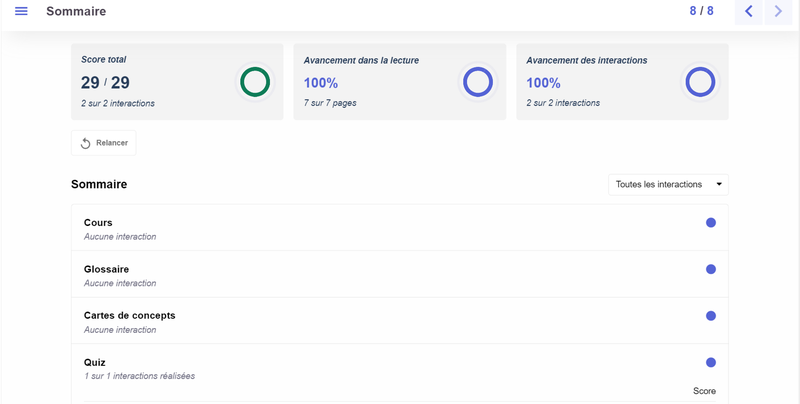Open the Quiz section entry
Image resolution: width=800 pixels, height=404 pixels.
click(94, 362)
